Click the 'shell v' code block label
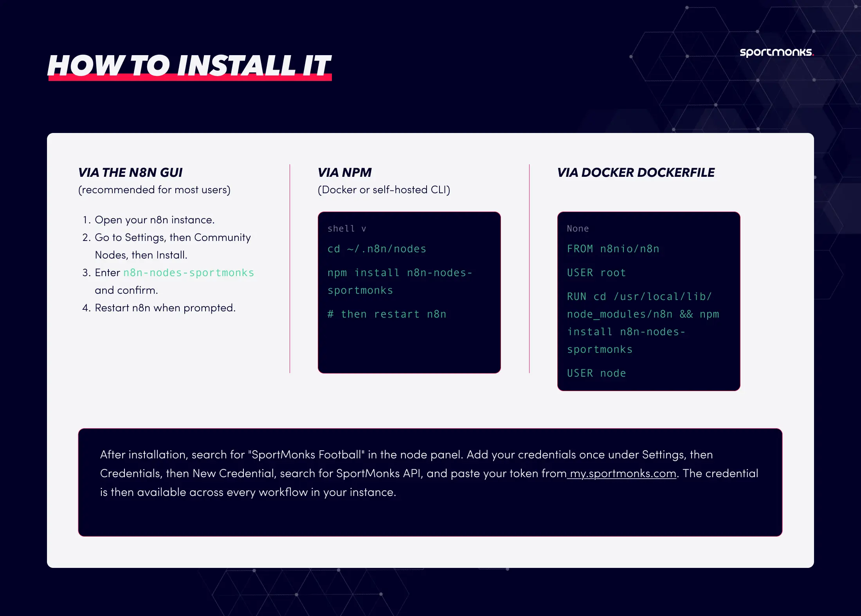 pyautogui.click(x=347, y=229)
